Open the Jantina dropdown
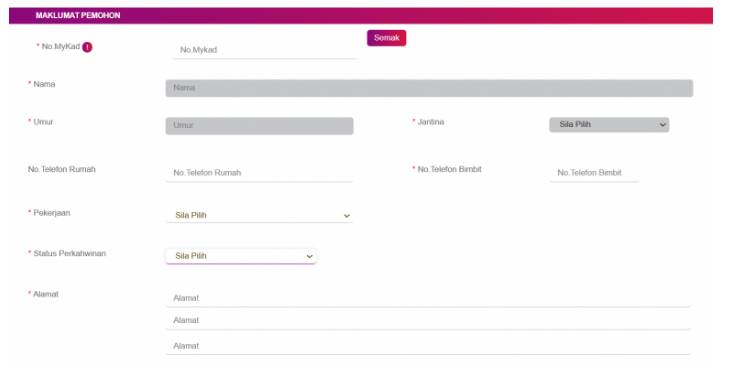736x368 pixels. 609,125
